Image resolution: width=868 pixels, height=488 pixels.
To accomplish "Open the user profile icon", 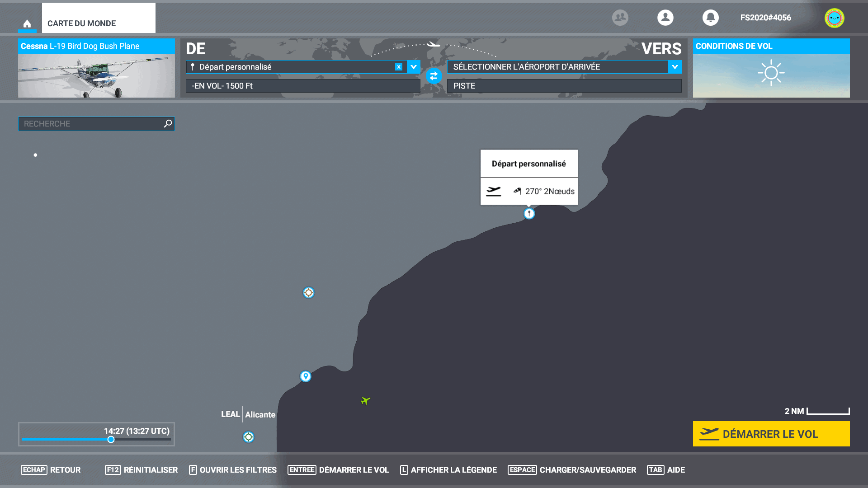I will click(x=665, y=18).
